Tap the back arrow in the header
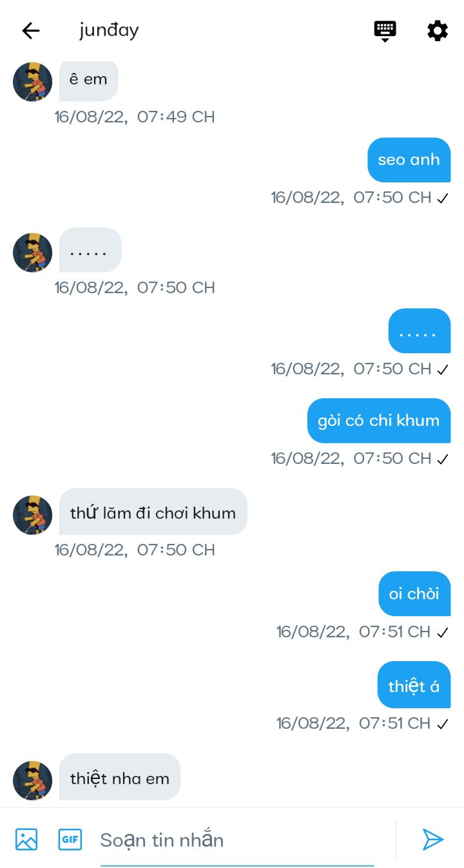The width and height of the screenshot is (464, 868). [x=30, y=30]
